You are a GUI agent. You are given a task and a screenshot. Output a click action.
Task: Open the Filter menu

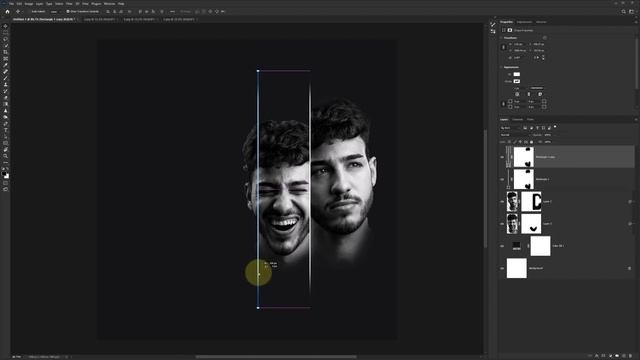point(69,4)
